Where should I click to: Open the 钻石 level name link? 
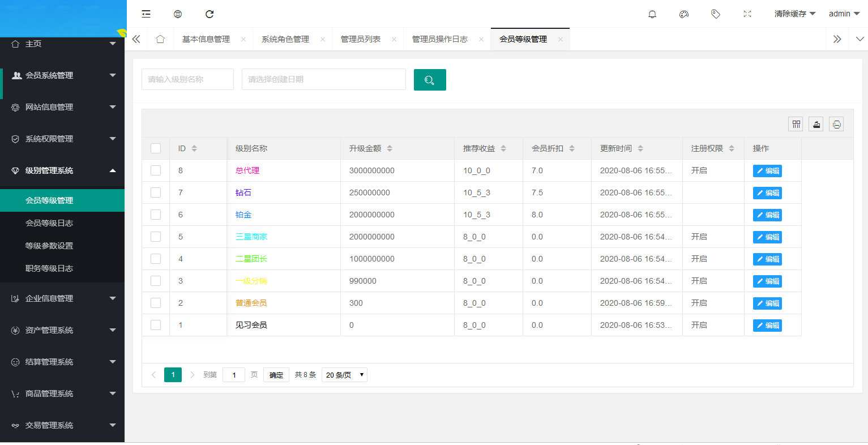click(243, 192)
